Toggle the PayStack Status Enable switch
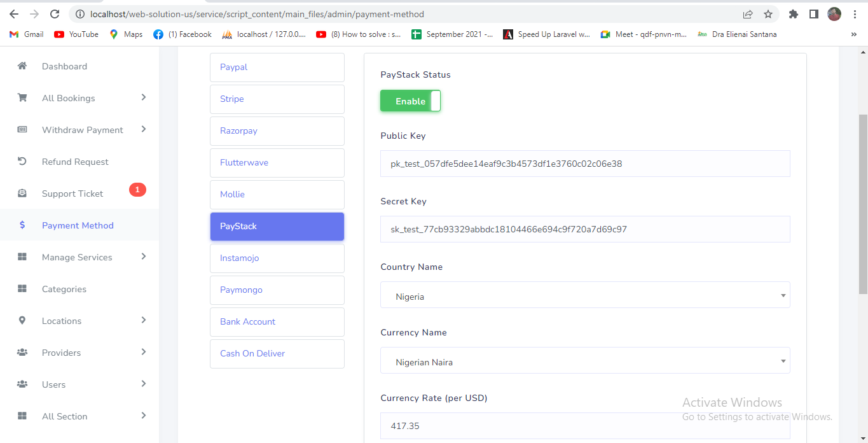This screenshot has width=868, height=443. [410, 101]
